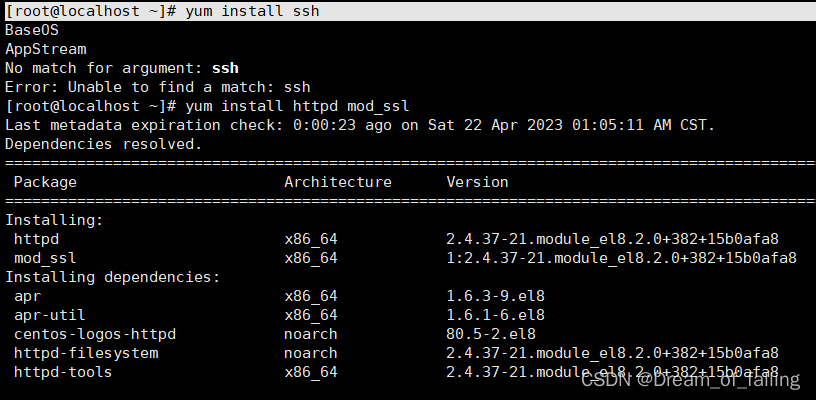Click the httpd-filesystem version string

click(x=613, y=353)
